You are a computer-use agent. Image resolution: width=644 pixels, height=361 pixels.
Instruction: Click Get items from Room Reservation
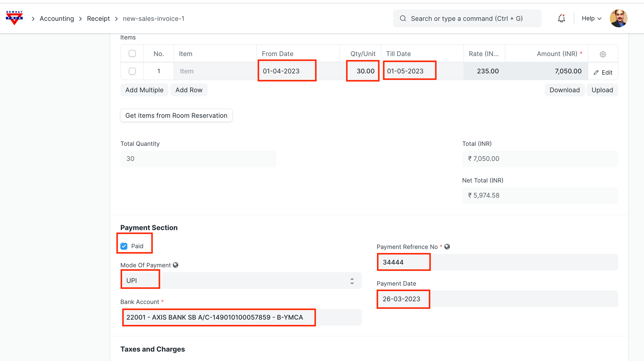(176, 116)
